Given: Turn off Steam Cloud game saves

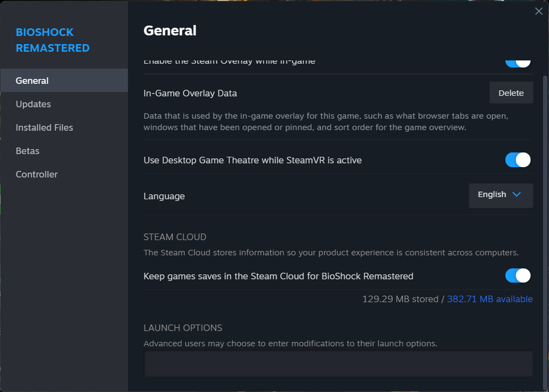Looking at the screenshot, I should [517, 275].
